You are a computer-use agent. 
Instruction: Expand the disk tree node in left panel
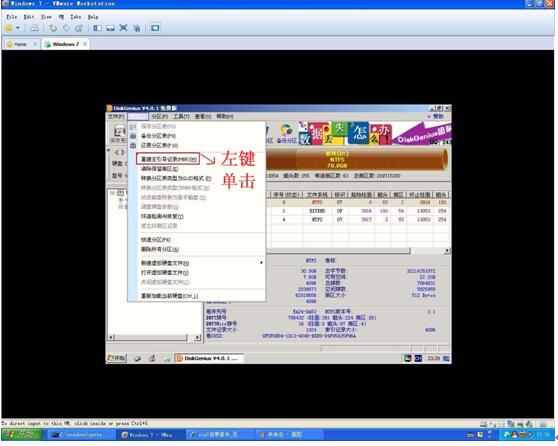point(112,193)
